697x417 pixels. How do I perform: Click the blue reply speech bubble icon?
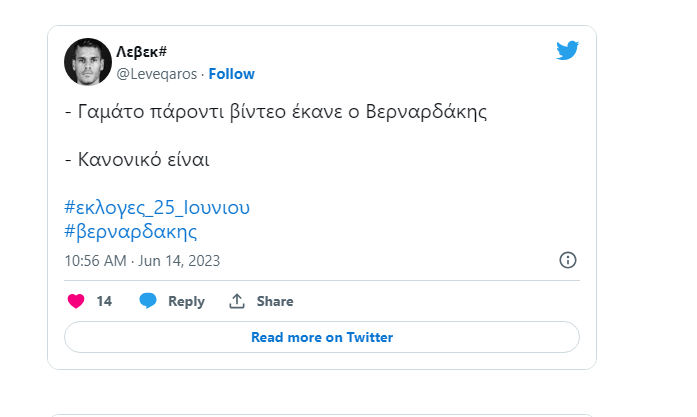pyautogui.click(x=148, y=301)
